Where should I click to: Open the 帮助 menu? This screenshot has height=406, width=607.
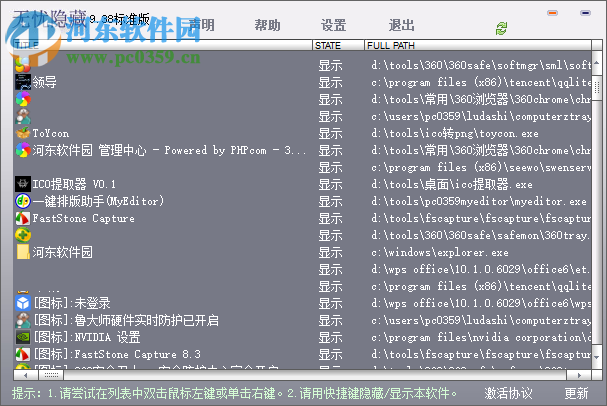[x=267, y=26]
